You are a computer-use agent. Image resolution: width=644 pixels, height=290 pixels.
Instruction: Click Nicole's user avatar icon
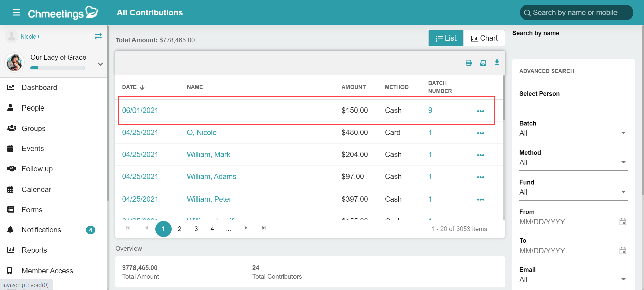12,37
